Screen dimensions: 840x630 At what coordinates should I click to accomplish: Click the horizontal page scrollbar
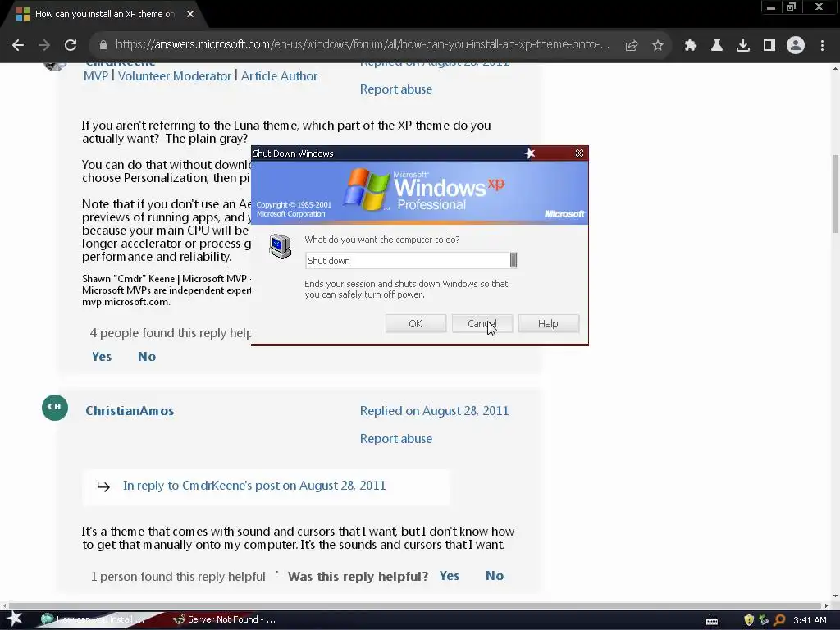click(415, 605)
